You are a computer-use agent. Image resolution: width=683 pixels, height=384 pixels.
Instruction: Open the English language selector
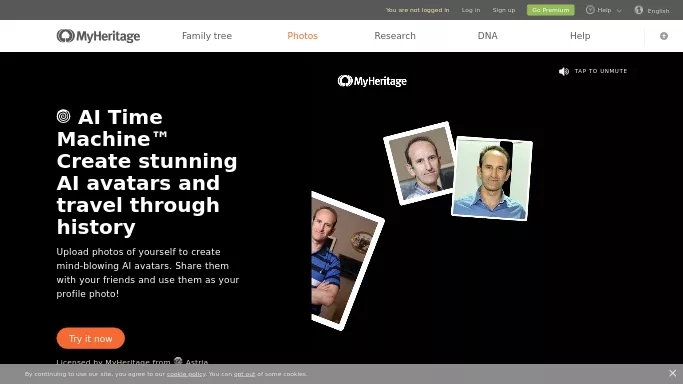[658, 11]
